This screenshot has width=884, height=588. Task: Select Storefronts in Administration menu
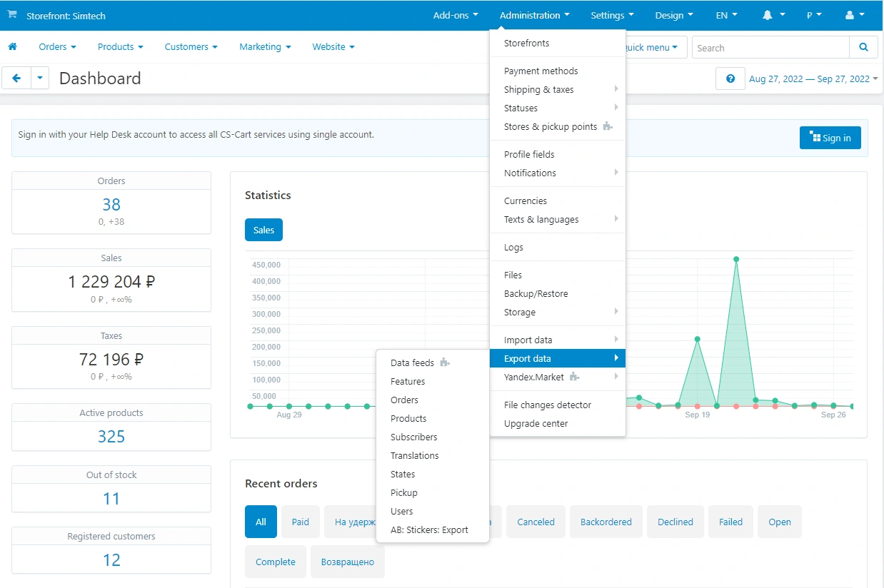558,43
